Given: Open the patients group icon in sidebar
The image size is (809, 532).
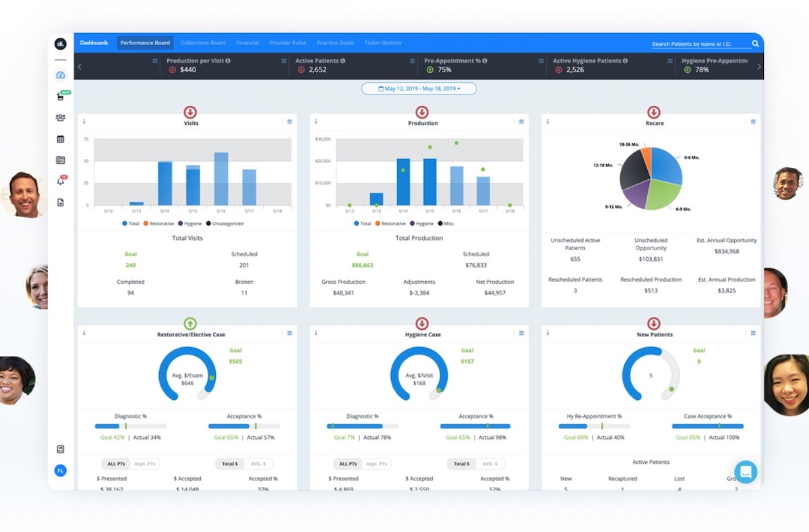Looking at the screenshot, I should (60, 117).
